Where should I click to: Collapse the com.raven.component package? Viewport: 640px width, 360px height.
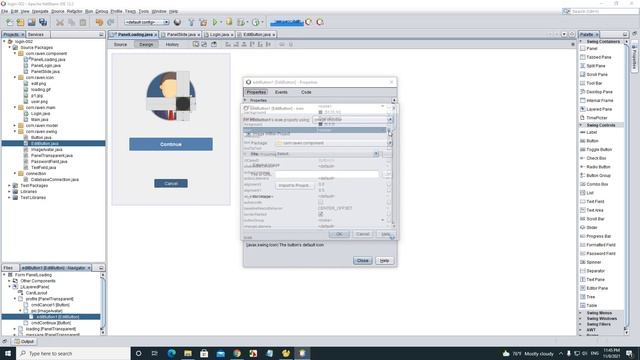point(15,53)
